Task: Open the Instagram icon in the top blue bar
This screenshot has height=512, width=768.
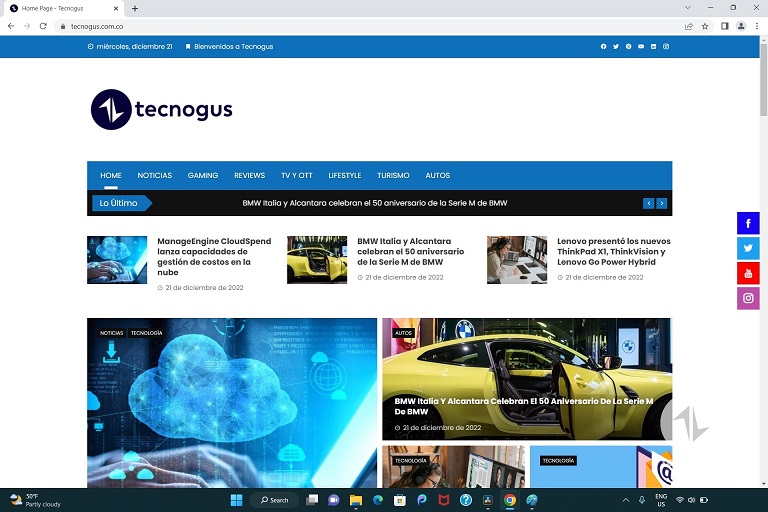Action: 666,47
